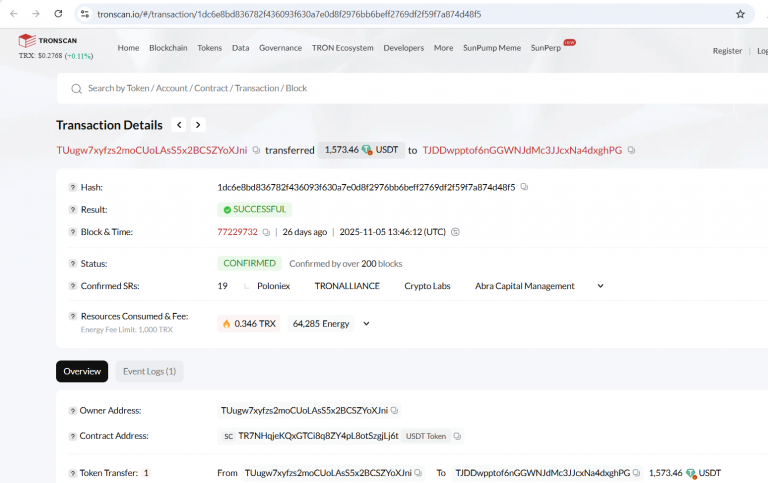The width and height of the screenshot is (768, 483).
Task: Open the Home menu
Action: click(x=128, y=48)
